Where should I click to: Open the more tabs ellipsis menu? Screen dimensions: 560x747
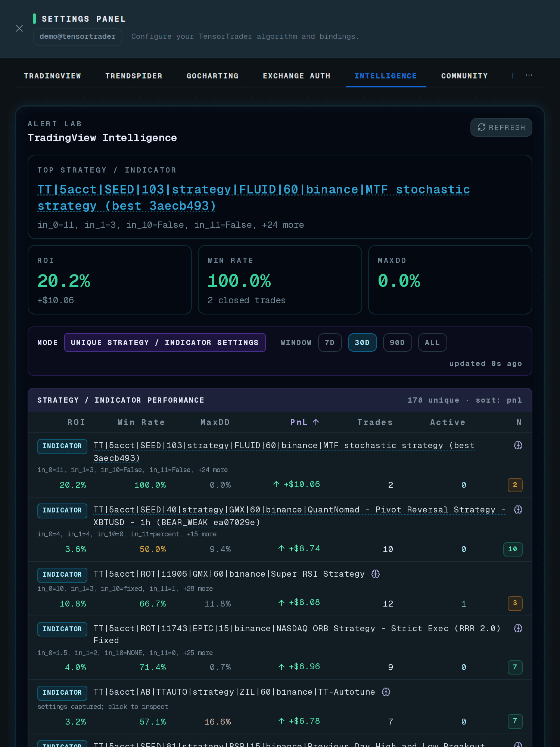(529, 75)
